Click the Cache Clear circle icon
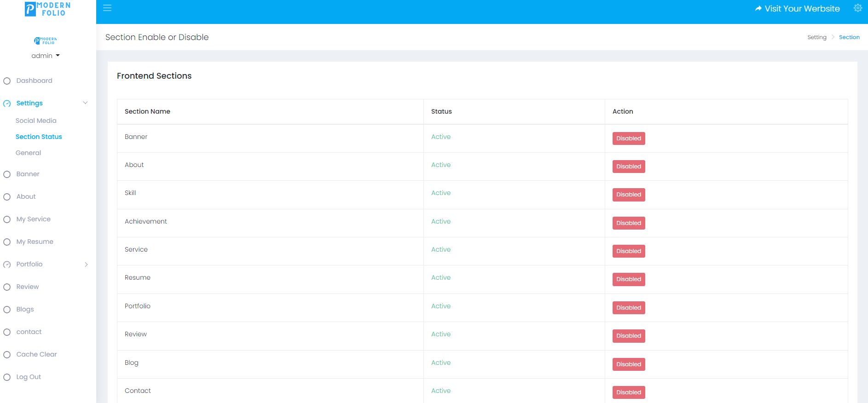The width and height of the screenshot is (868, 403). [7, 355]
